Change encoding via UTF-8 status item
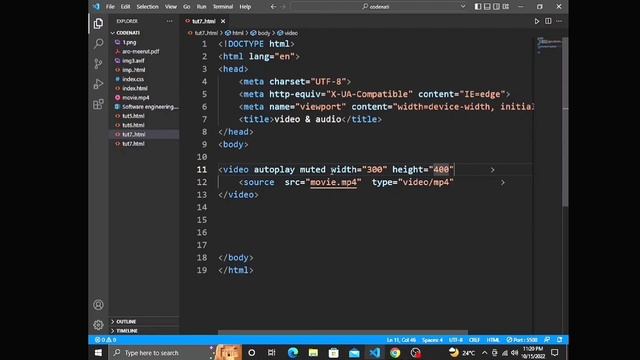Viewport: 640px width, 360px height. (x=456, y=340)
